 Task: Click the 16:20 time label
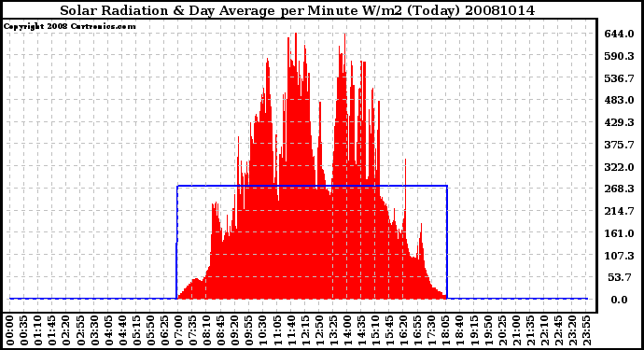[x=403, y=330]
